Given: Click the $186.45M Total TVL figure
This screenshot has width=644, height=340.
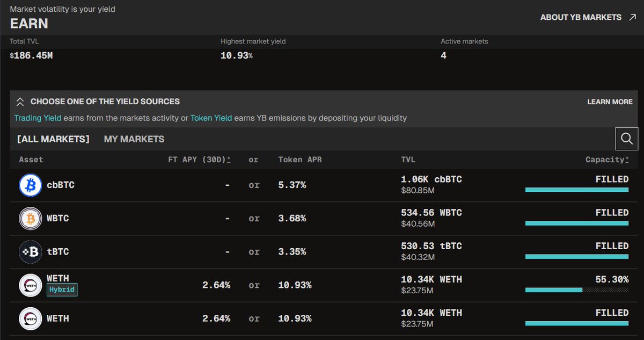Looking at the screenshot, I should coord(31,55).
